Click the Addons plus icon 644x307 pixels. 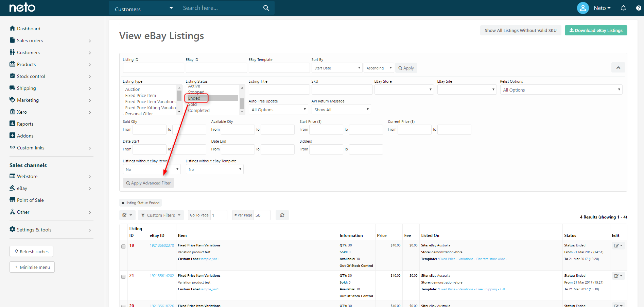click(13, 135)
